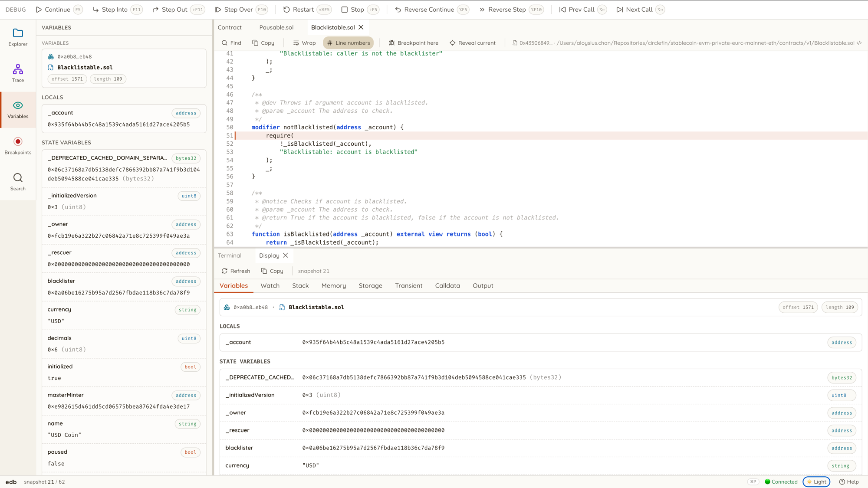868x488 pixels.
Task: Copy Display panel contents
Action: (272, 271)
